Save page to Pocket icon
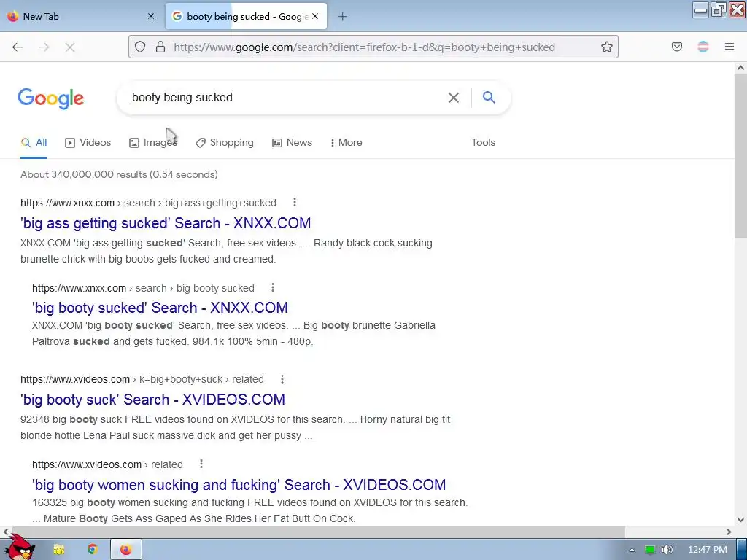The image size is (747, 560). click(x=676, y=47)
